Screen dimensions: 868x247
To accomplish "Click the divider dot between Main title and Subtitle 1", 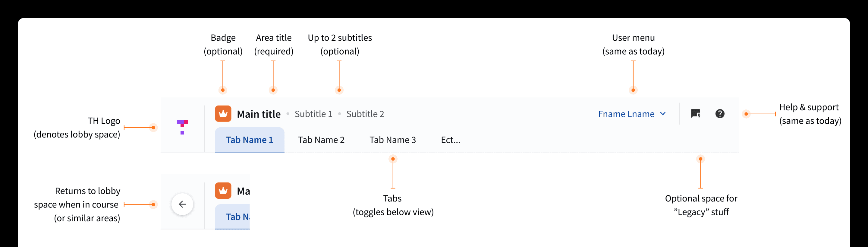I will pos(288,114).
